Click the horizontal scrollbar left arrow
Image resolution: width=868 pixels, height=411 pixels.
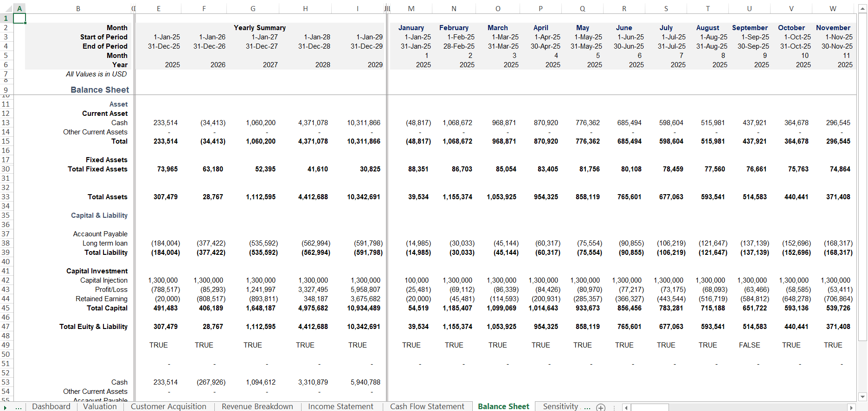click(626, 407)
